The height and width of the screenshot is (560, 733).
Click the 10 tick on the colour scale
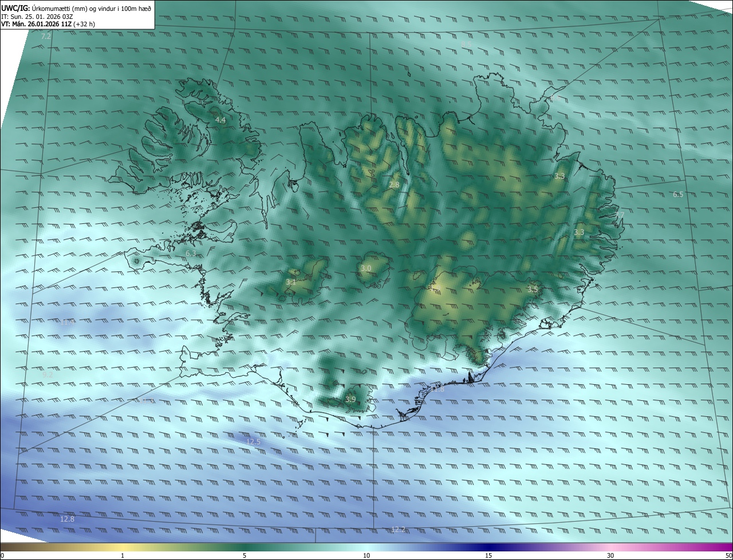tap(366, 556)
